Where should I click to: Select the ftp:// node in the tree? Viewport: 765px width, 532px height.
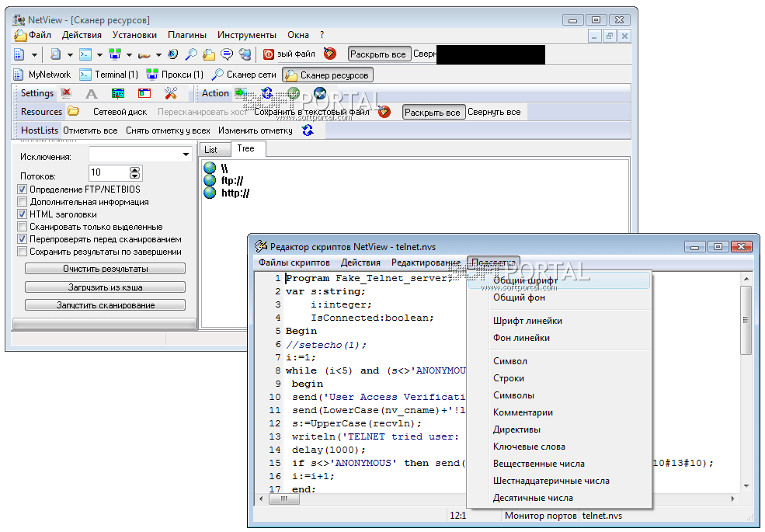tap(231, 181)
